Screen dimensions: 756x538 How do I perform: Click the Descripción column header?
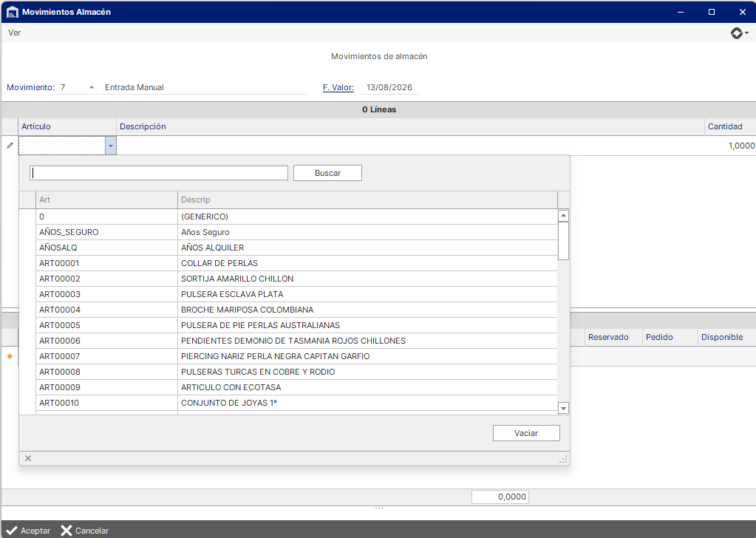point(410,127)
